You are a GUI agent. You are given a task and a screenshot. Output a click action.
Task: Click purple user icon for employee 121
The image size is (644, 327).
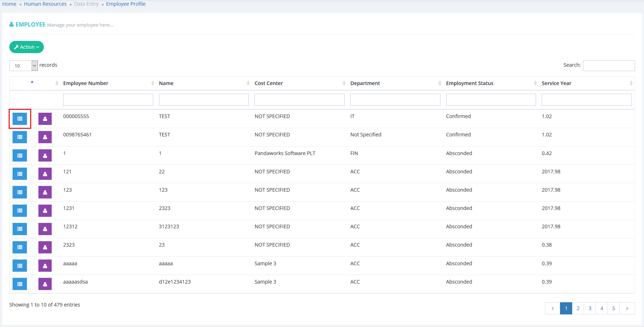[45, 174]
